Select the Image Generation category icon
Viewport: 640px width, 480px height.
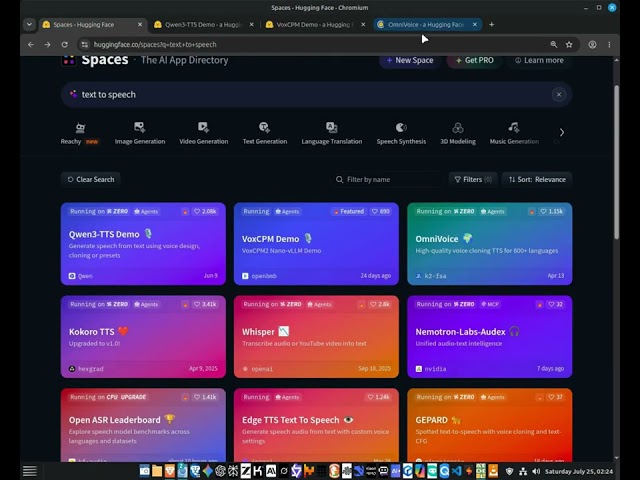point(140,127)
